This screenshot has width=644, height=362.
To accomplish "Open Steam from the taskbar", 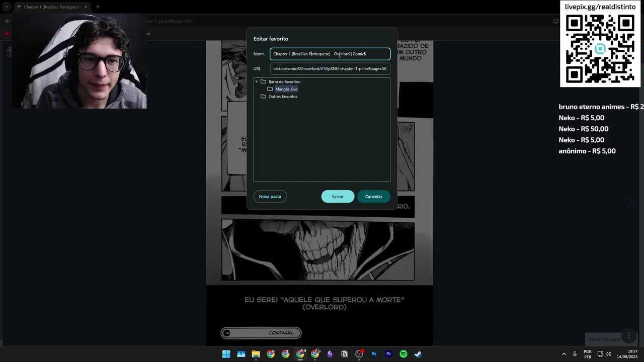I will click(x=418, y=354).
